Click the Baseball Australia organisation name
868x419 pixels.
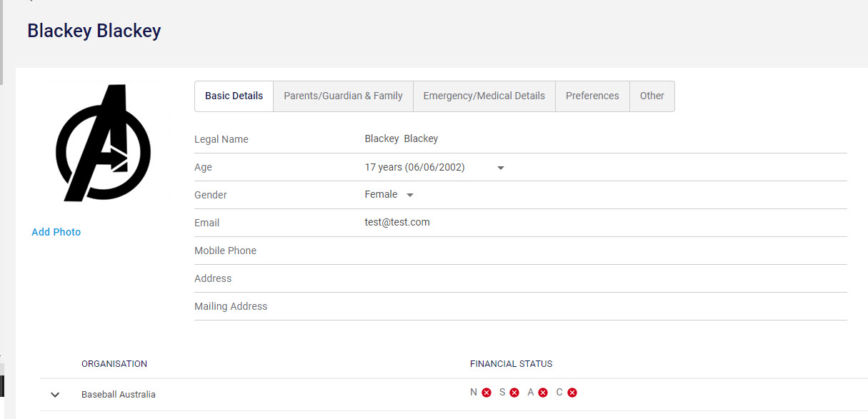click(119, 394)
